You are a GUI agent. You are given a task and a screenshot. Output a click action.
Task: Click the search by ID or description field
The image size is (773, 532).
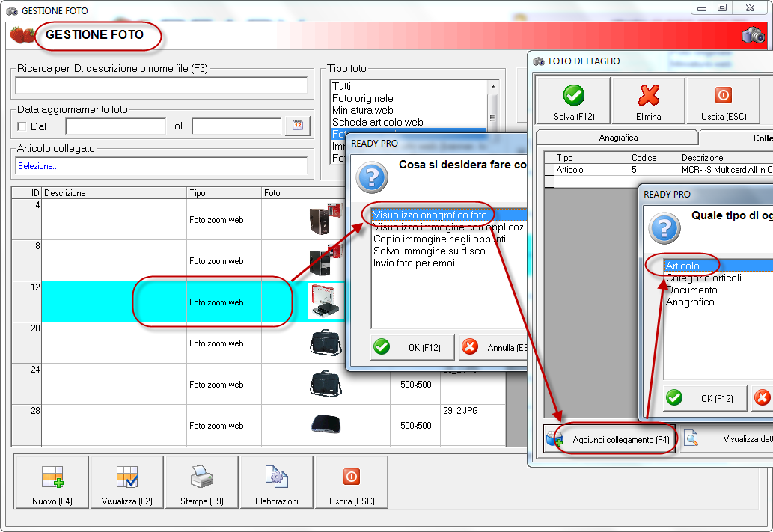click(161, 85)
